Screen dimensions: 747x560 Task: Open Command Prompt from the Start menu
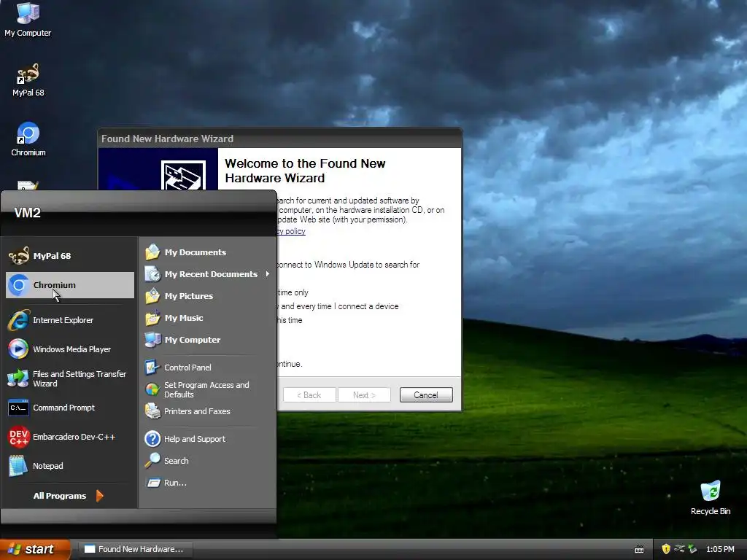coord(69,408)
